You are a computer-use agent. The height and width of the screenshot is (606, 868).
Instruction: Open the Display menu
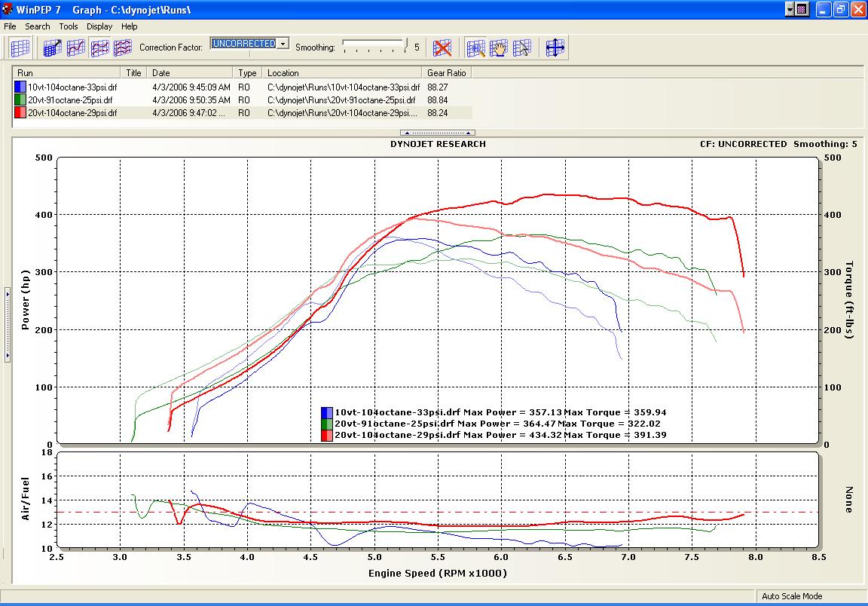click(99, 26)
